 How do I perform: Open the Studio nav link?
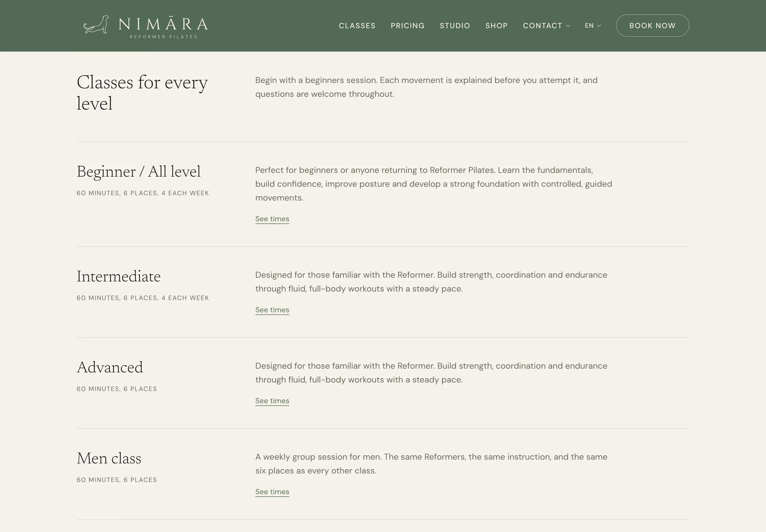coord(455,26)
